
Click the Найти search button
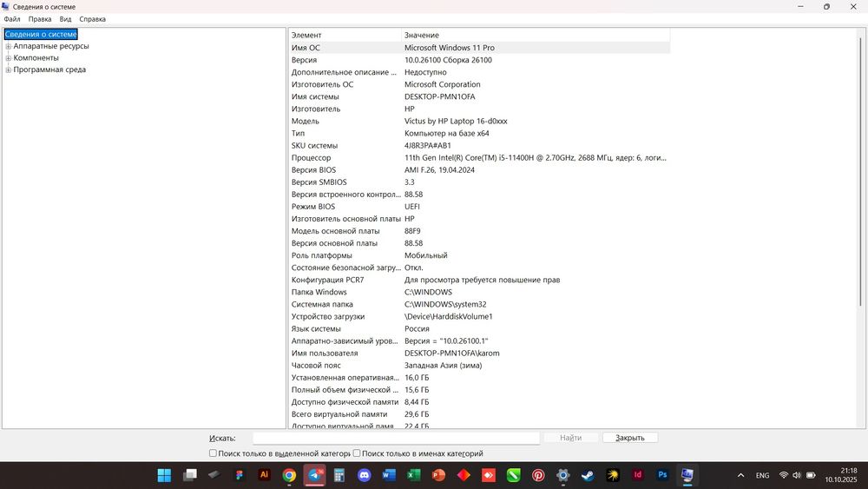(570, 438)
